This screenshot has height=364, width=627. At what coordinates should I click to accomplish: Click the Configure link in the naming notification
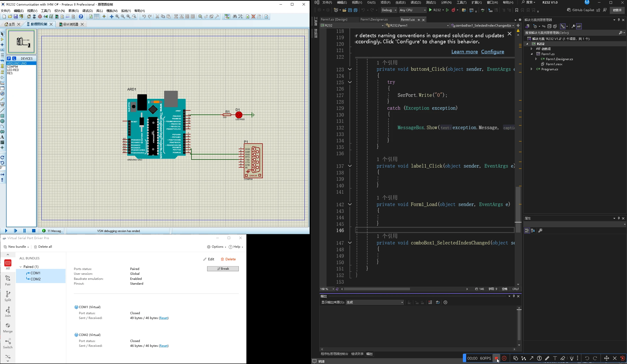[493, 52]
